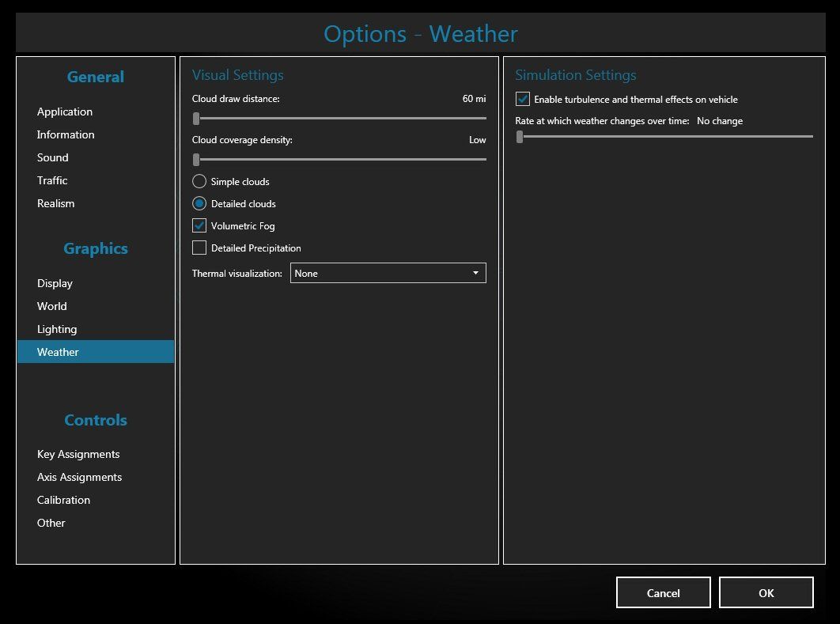This screenshot has height=624, width=840.
Task: Click the Cloud draw distance slider handle
Action: (196, 119)
